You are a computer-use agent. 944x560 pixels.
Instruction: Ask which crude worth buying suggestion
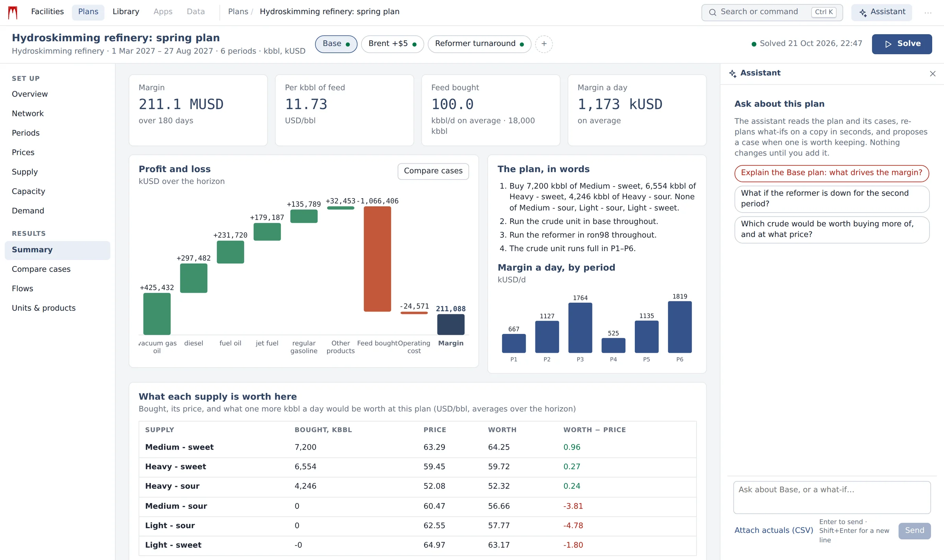click(x=832, y=230)
